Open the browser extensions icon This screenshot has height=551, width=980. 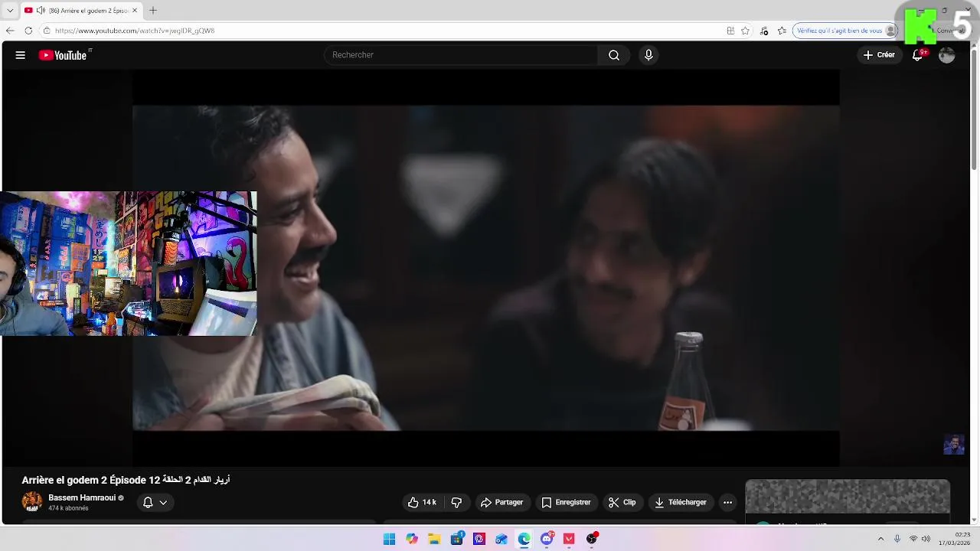[764, 31]
